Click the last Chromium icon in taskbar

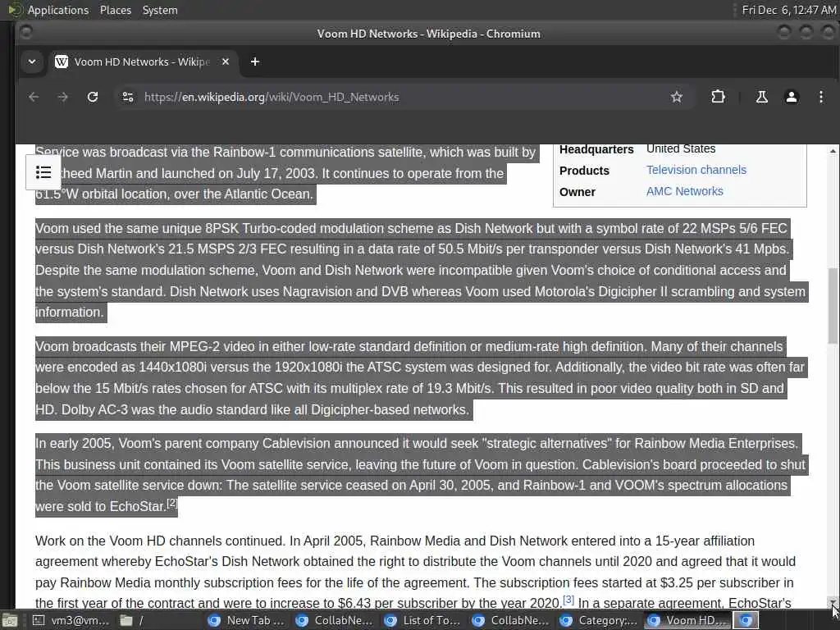(x=746, y=620)
